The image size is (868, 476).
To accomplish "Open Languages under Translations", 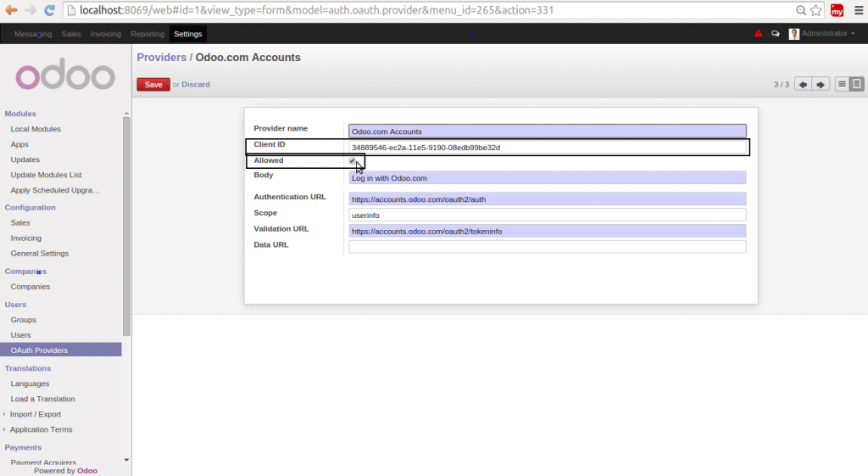I will (30, 384).
